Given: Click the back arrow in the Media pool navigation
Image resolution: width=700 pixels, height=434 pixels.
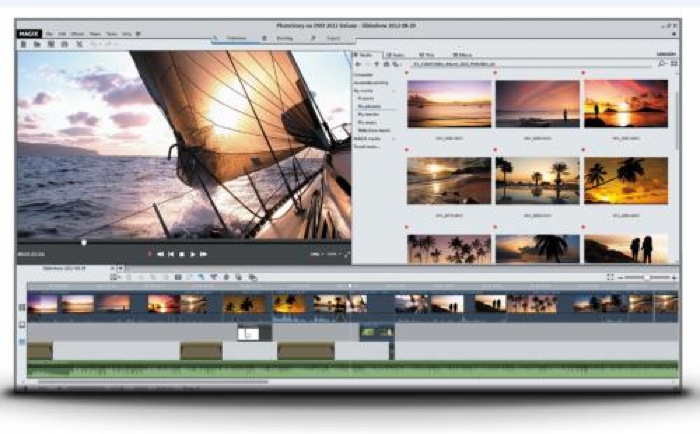Looking at the screenshot, I should pos(359,63).
